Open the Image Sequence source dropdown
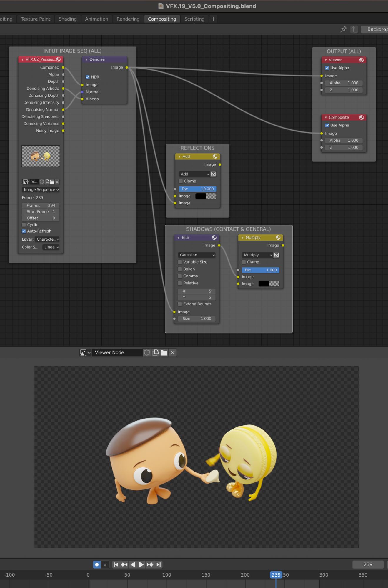 (x=41, y=190)
